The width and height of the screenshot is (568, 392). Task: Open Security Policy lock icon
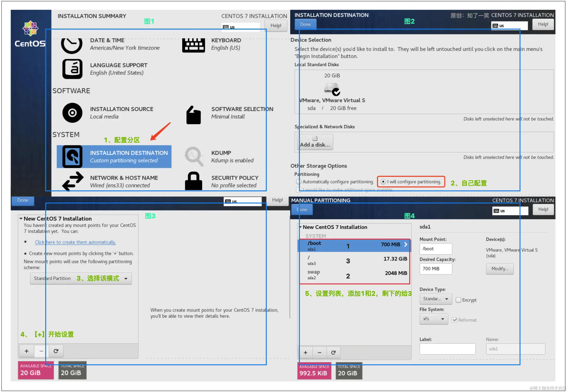tap(193, 181)
